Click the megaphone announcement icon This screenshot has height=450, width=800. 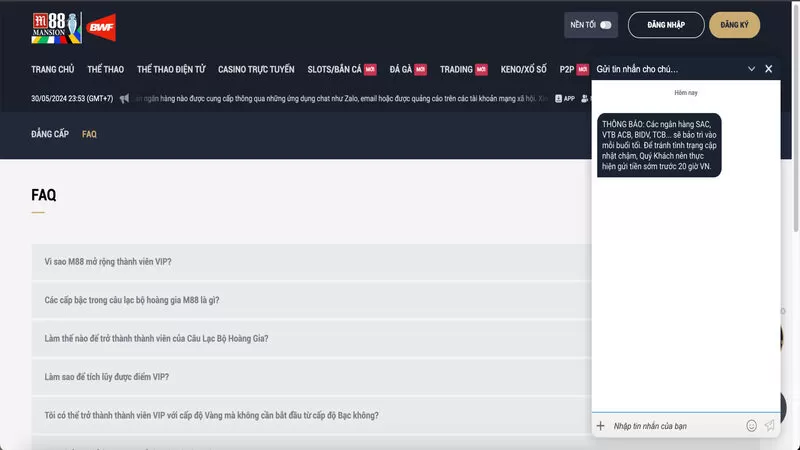[124, 99]
